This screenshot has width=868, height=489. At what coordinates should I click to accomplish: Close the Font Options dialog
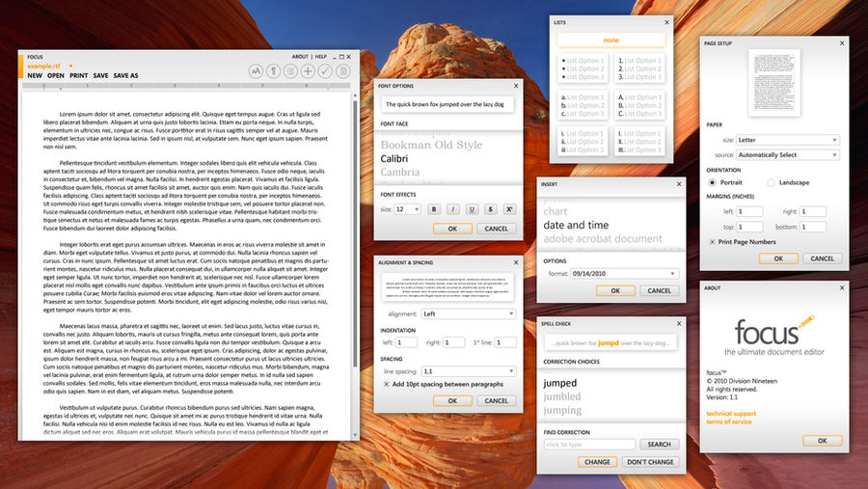516,86
